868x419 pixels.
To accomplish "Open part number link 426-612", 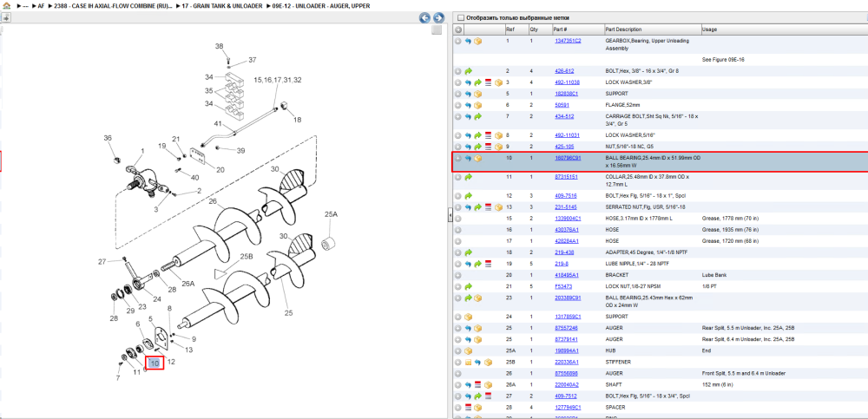I will 564,71.
